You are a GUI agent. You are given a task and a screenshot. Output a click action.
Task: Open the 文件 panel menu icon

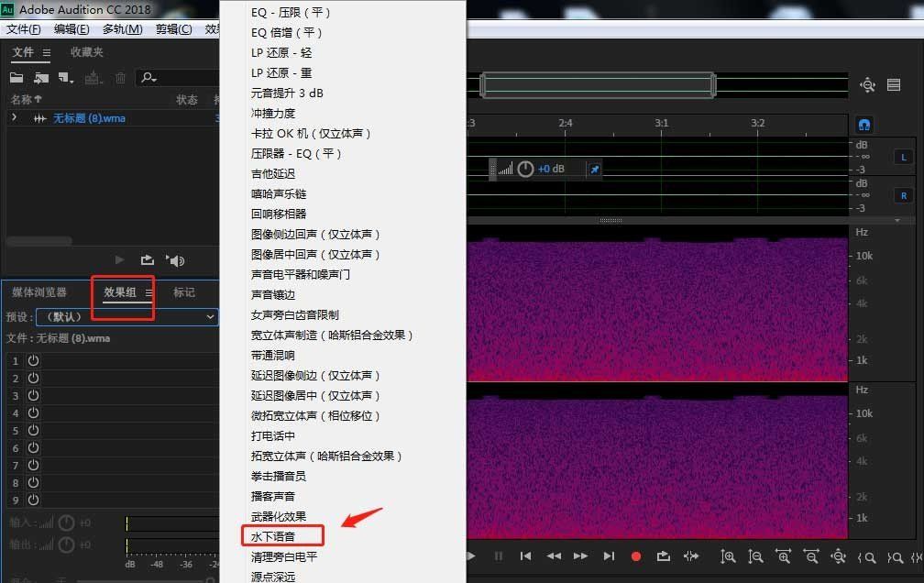pos(47,52)
